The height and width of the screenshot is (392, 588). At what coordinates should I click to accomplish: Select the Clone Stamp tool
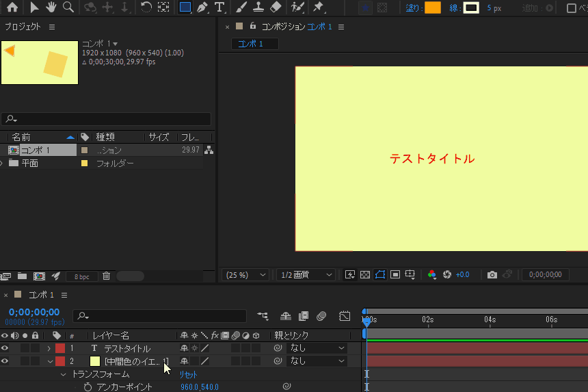tap(258, 7)
